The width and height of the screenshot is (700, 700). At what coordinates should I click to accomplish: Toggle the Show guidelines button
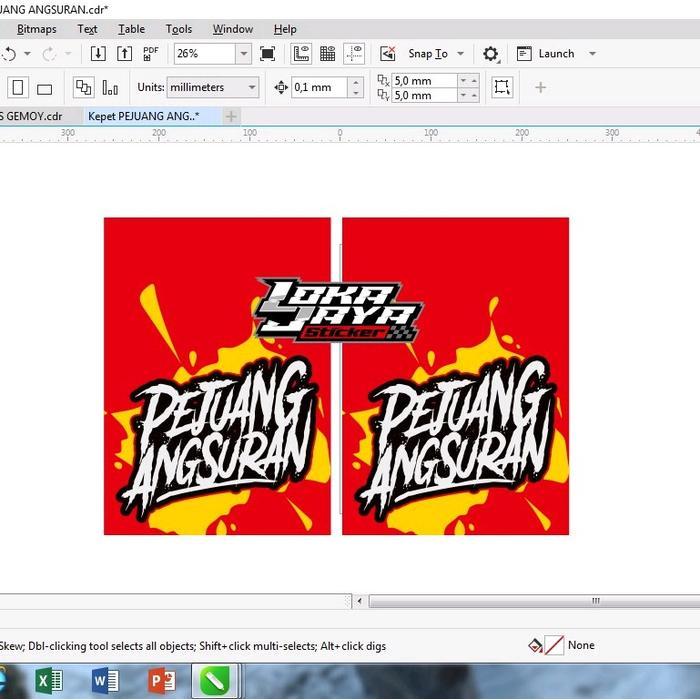point(353,54)
